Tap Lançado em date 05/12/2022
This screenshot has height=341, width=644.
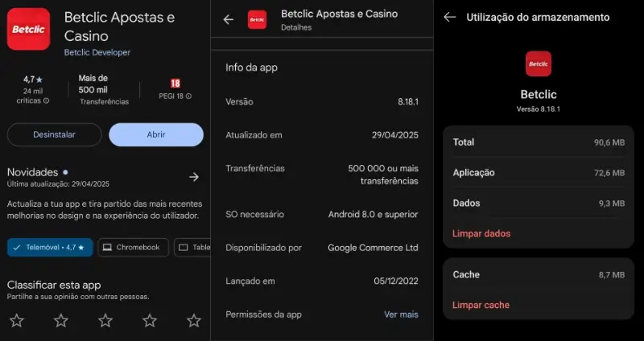point(396,281)
